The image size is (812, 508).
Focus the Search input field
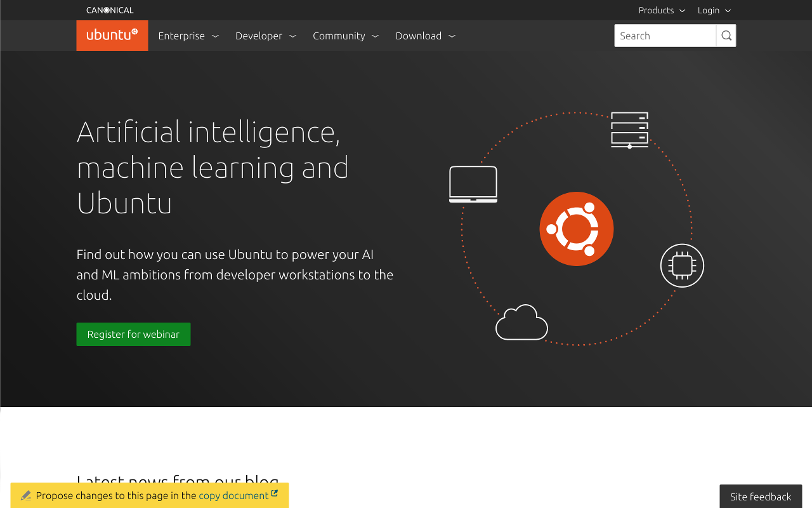click(x=665, y=36)
